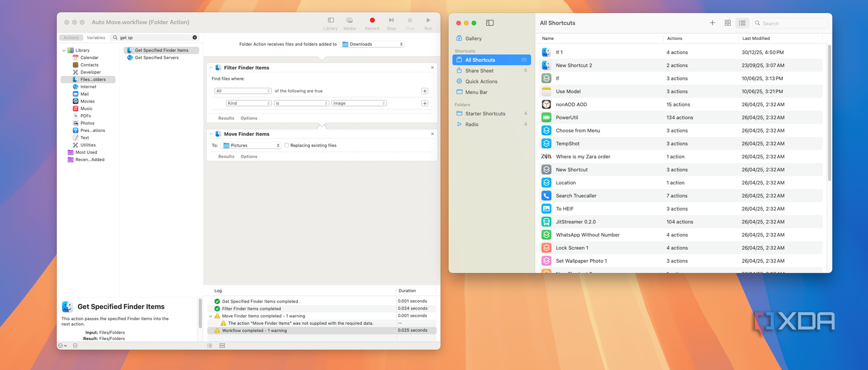Select the Actions tab in Automator
The image size is (868, 370).
(71, 38)
